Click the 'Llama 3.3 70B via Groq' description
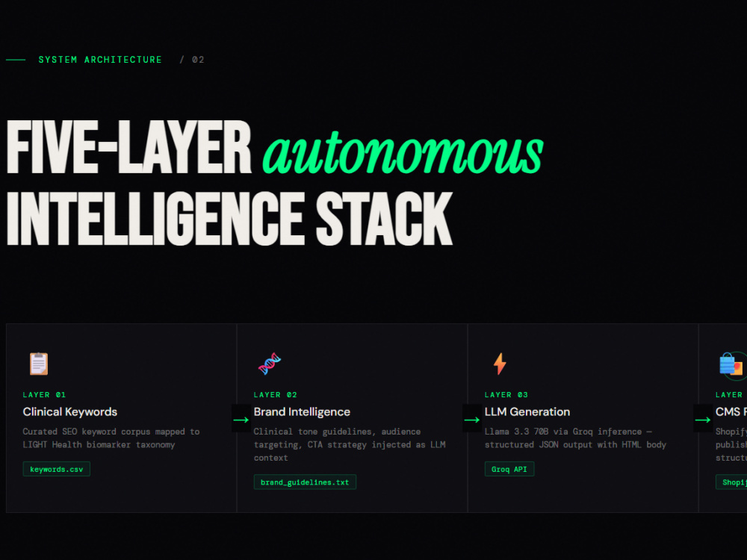The image size is (747, 560). [x=575, y=438]
